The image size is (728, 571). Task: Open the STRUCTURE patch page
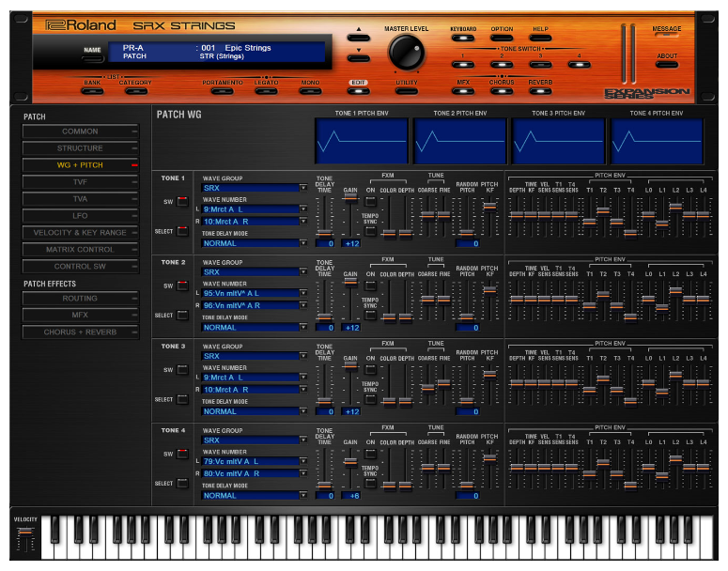pyautogui.click(x=81, y=148)
